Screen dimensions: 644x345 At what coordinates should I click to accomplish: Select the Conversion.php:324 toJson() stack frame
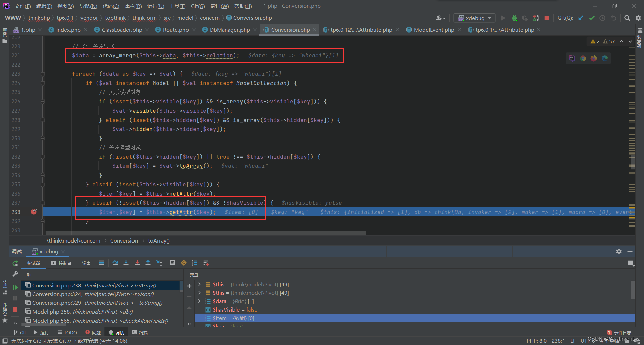tap(93, 294)
